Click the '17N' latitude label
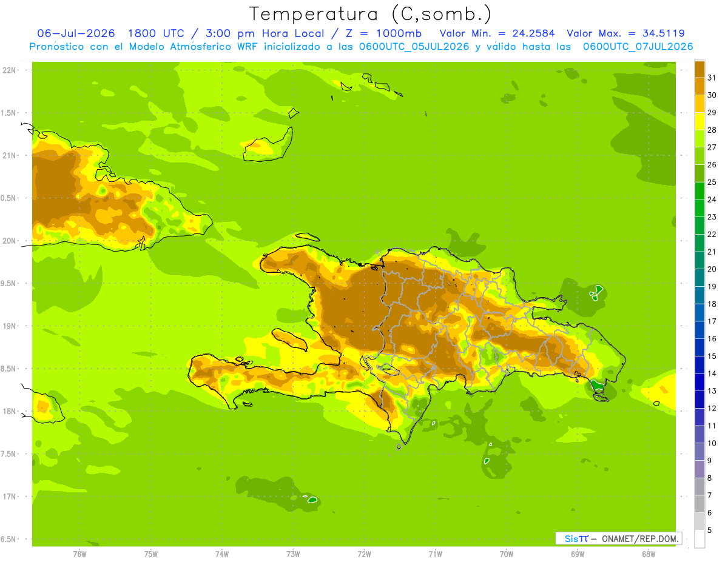 pyautogui.click(x=10, y=497)
